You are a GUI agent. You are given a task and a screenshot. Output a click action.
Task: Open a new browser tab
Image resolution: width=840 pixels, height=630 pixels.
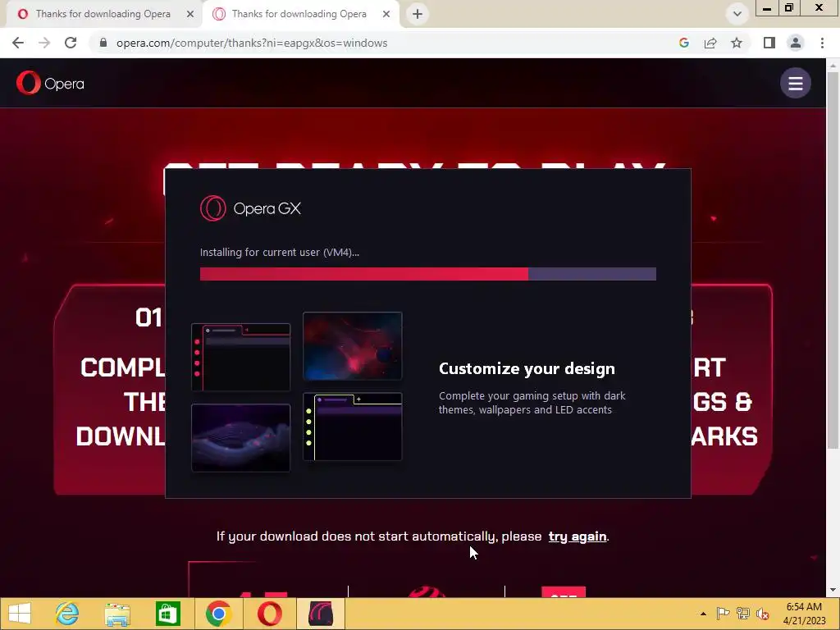click(x=418, y=14)
